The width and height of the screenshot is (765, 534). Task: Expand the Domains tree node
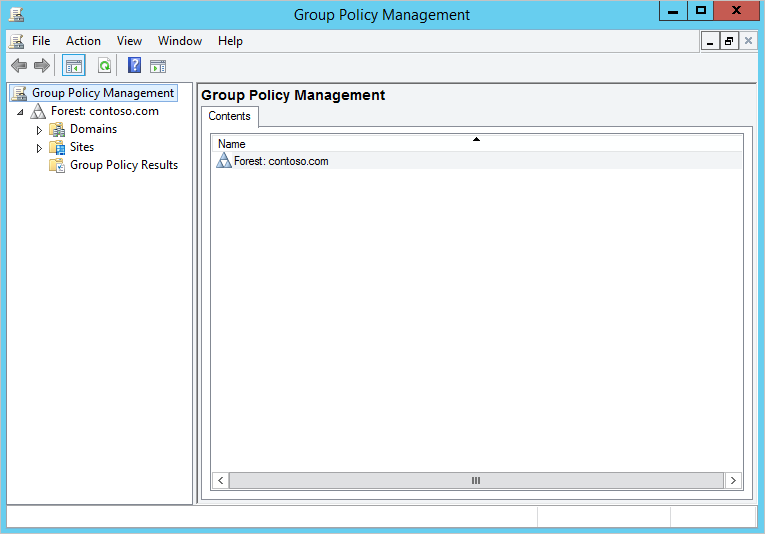[39, 130]
